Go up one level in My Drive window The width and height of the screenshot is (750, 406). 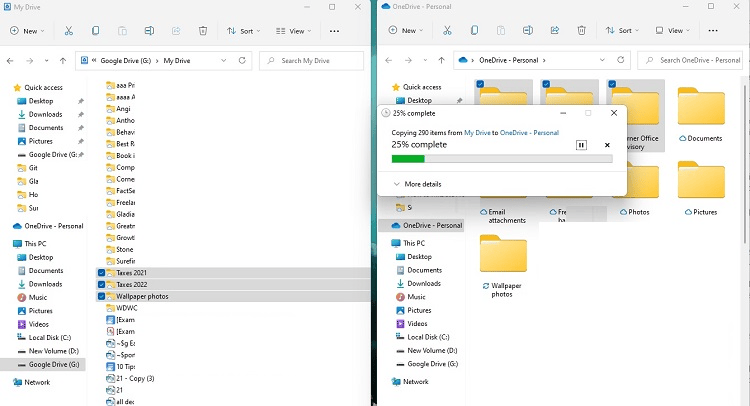(x=63, y=61)
